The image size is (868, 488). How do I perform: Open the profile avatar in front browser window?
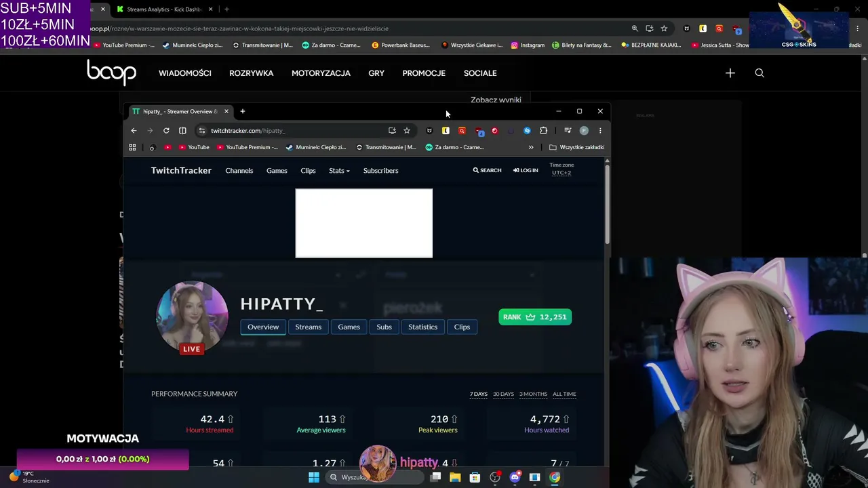[584, 131]
